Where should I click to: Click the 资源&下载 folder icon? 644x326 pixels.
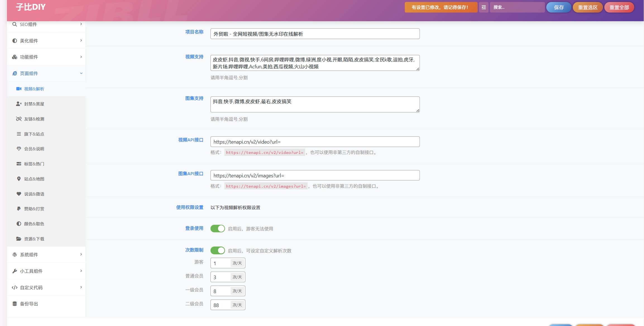19,239
